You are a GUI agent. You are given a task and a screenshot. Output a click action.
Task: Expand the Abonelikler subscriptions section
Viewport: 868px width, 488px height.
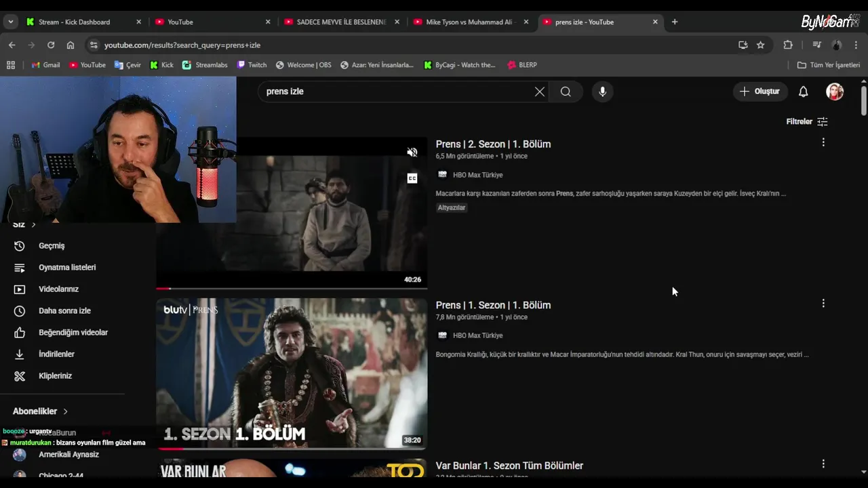click(41, 411)
